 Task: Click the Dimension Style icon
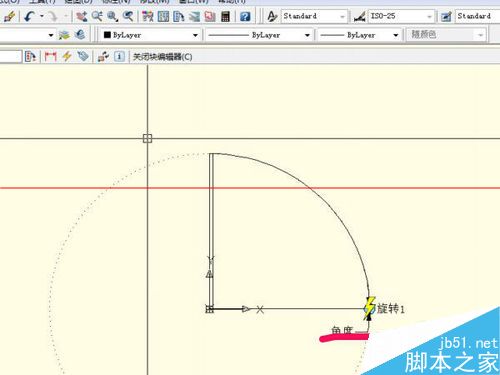pyautogui.click(x=359, y=16)
